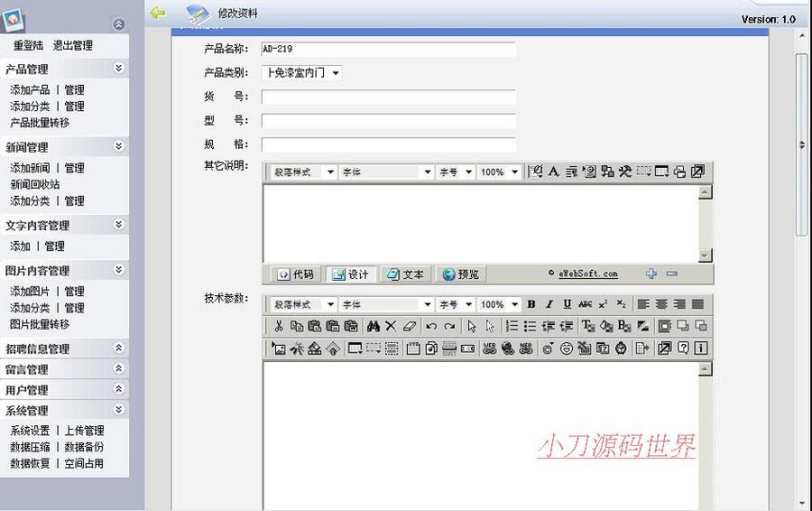This screenshot has height=511, width=812.
Task: Collapse the 产品管理 sidebar section
Action: click(x=118, y=68)
